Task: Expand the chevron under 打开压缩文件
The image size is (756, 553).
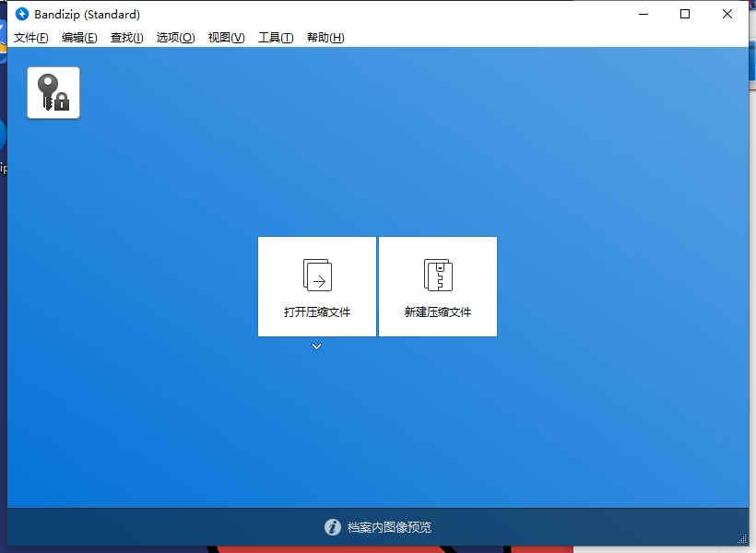Action: point(317,347)
